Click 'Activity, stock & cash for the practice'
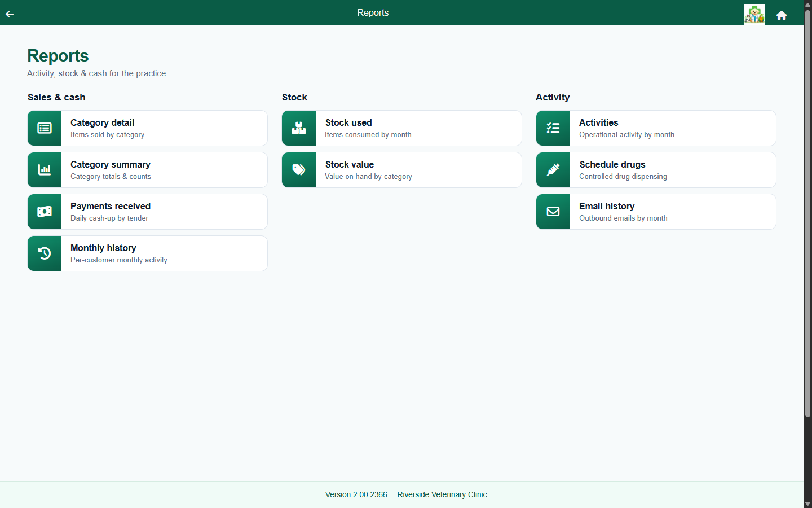812x508 pixels. click(96, 73)
